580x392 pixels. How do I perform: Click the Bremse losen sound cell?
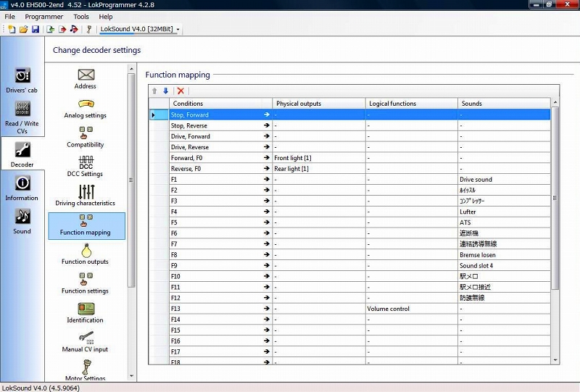tap(504, 255)
